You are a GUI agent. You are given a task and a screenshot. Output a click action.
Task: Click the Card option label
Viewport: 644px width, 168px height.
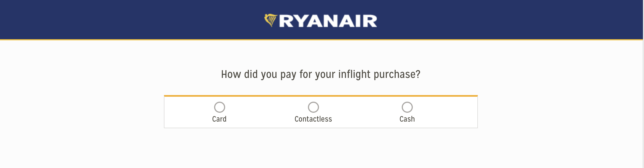click(x=219, y=119)
